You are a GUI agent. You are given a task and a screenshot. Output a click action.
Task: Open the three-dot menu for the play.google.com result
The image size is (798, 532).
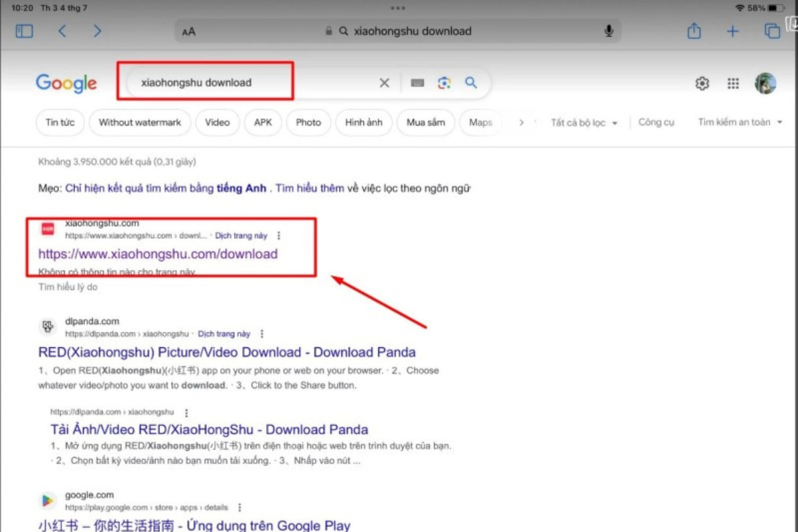240,508
